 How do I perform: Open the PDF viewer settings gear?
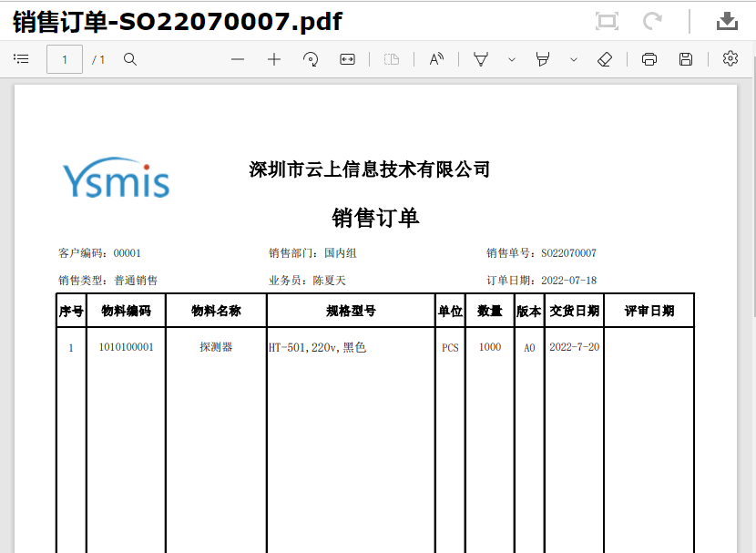[730, 58]
